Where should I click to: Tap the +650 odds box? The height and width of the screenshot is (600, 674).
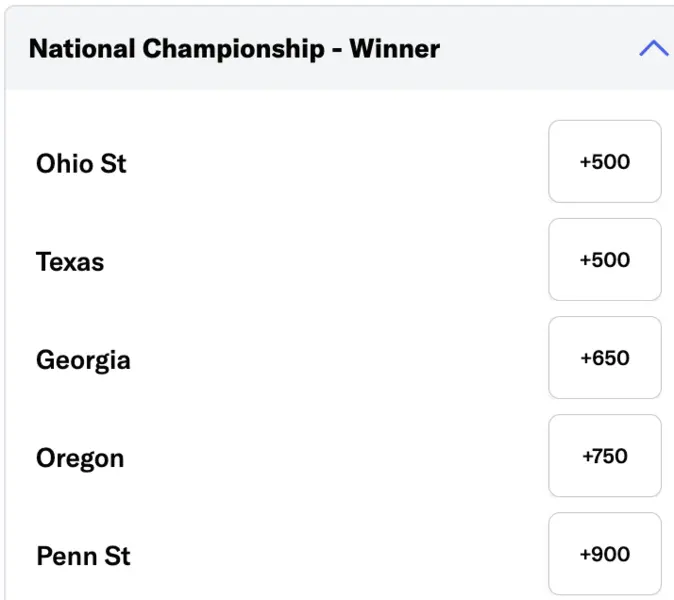[604, 358]
